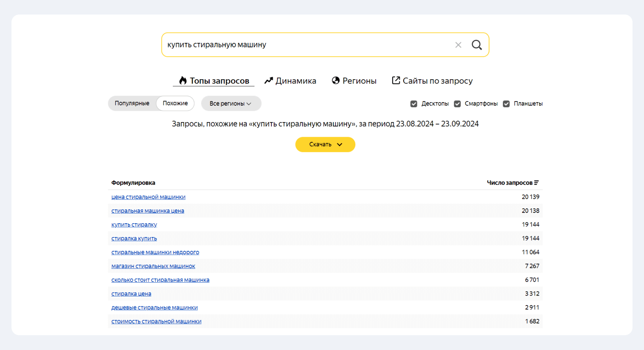
Task: Click the external-link icon by Сайты по запросу
Action: [395, 80]
